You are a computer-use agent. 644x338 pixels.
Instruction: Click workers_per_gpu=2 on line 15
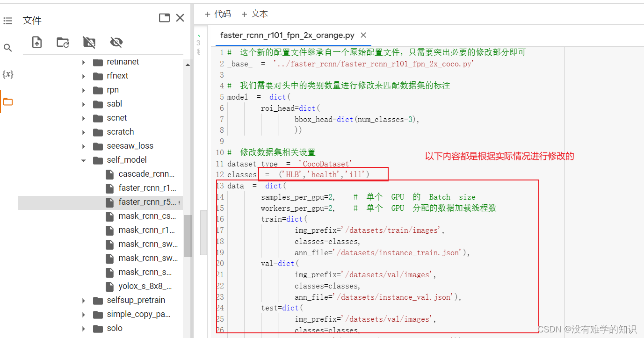pyautogui.click(x=297, y=208)
